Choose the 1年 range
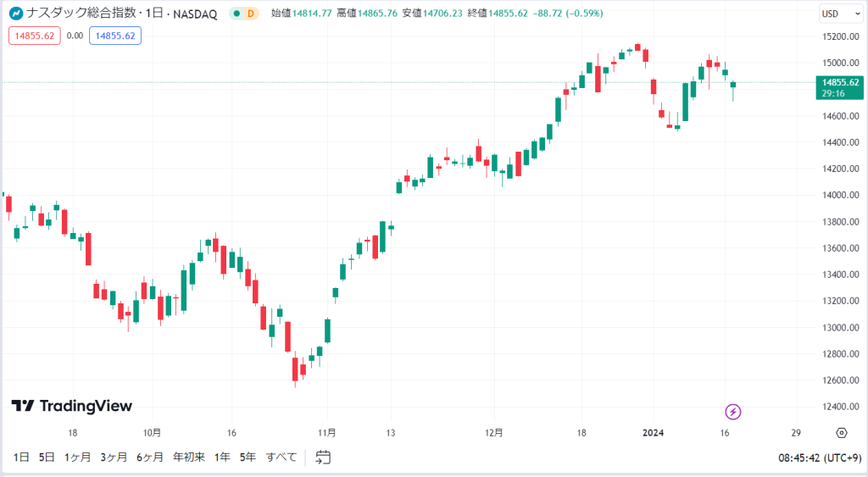The width and height of the screenshot is (868, 477). point(222,457)
